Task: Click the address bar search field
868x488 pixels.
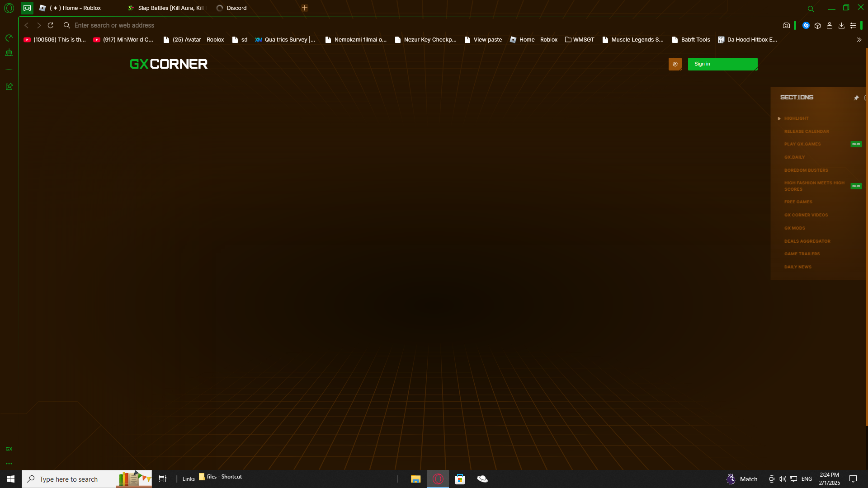Action: [271, 25]
